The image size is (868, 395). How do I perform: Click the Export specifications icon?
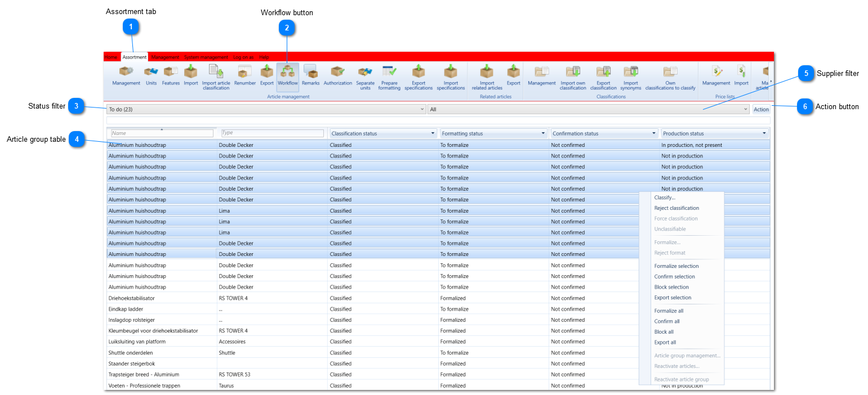click(x=419, y=78)
